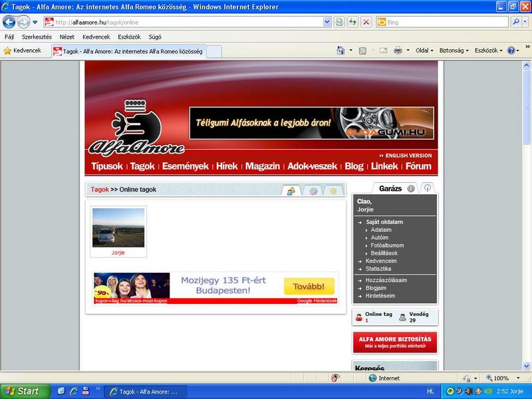The width and height of the screenshot is (532, 399).
Task: Click the ALFA AMORE BIZTOSÍTÁS banner
Action: pos(395,342)
